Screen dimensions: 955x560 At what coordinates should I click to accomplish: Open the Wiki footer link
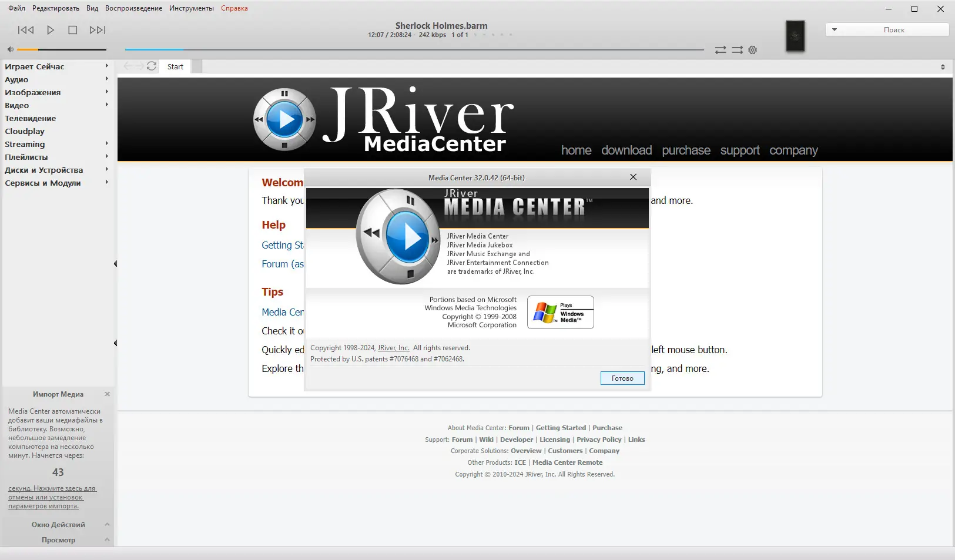(486, 440)
